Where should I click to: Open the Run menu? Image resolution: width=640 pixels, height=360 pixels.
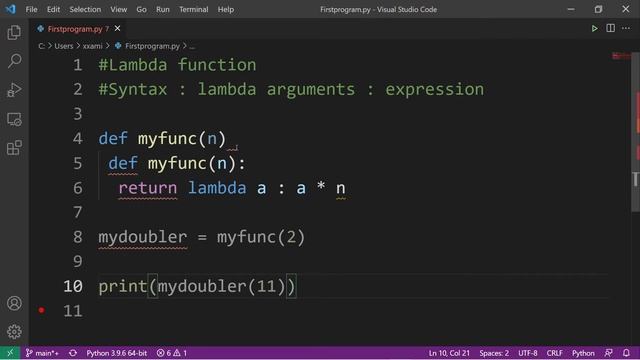click(x=162, y=9)
